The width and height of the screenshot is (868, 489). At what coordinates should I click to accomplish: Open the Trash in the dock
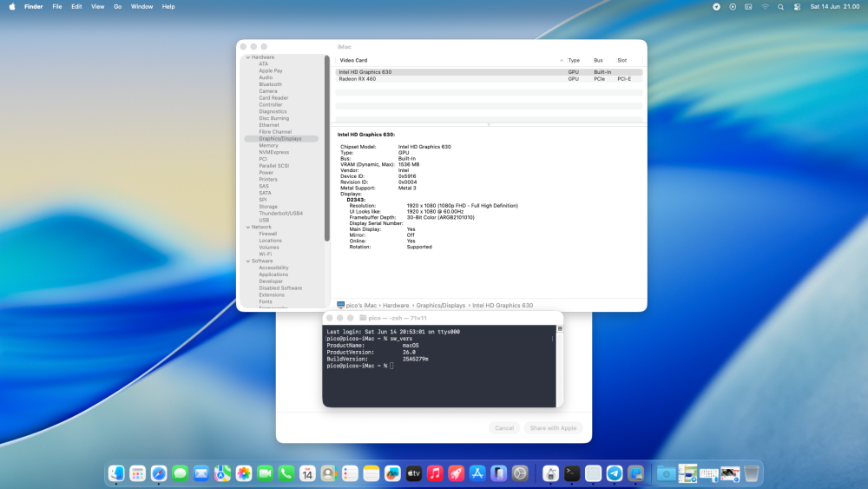tap(751, 473)
